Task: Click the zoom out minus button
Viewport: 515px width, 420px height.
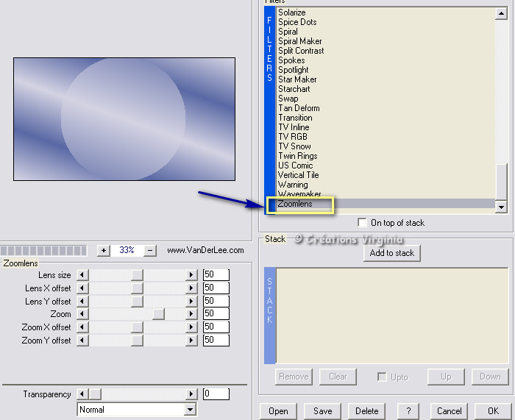Action: (150, 250)
